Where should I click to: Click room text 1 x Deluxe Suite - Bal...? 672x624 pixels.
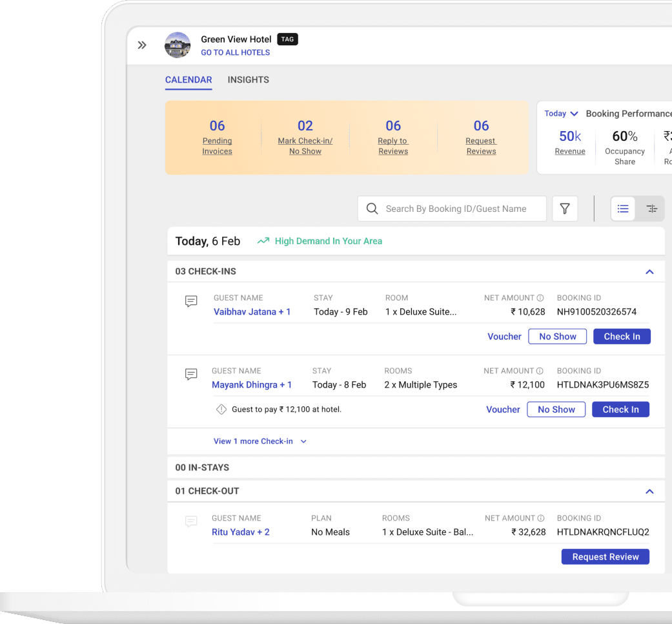[428, 532]
